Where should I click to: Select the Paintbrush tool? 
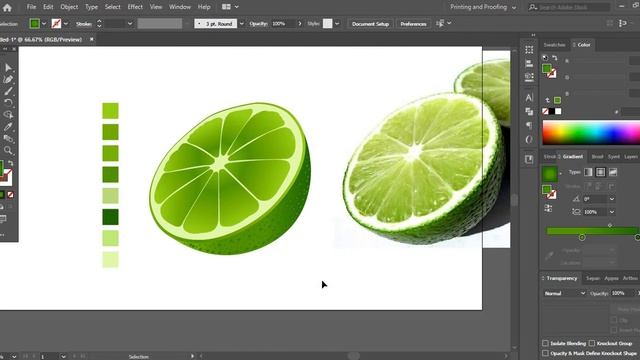tap(8, 91)
